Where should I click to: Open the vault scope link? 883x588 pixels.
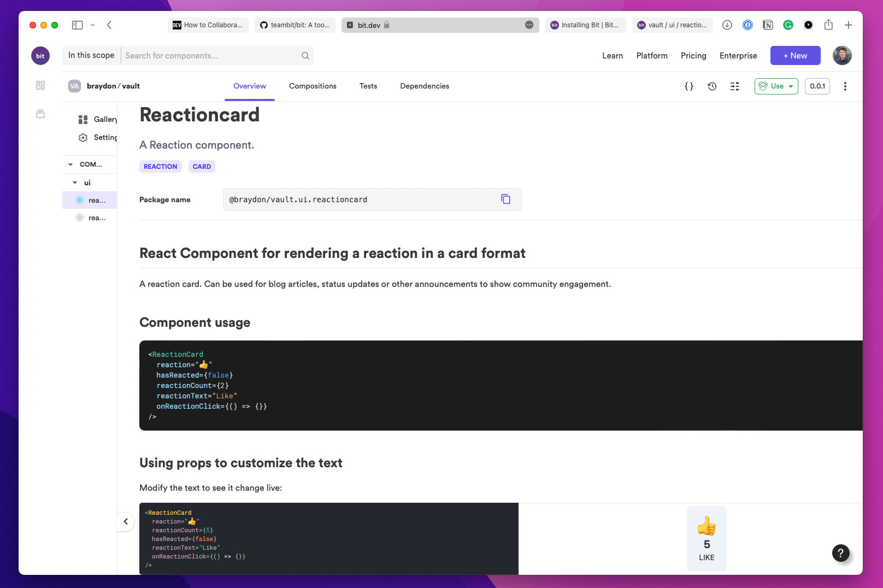[131, 86]
